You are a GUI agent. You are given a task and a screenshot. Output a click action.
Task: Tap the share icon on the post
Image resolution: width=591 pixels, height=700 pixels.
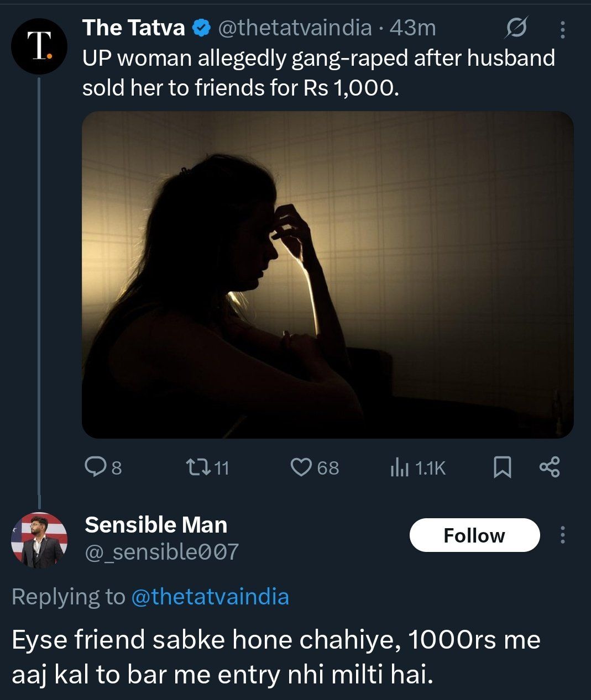click(550, 467)
